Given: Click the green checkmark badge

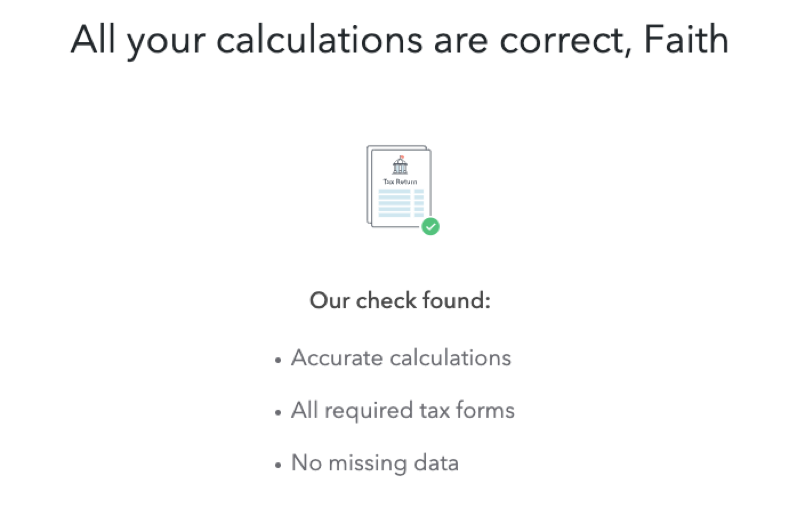Looking at the screenshot, I should pyautogui.click(x=430, y=227).
